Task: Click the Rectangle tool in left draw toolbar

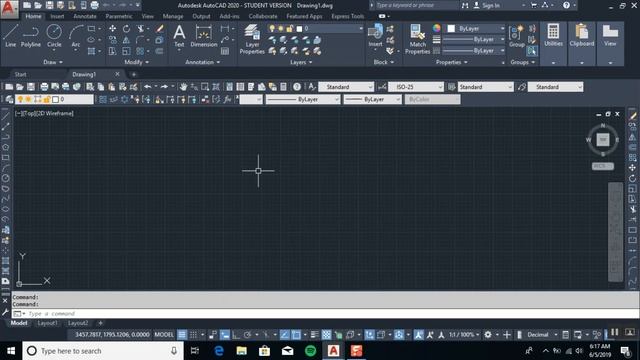Action: click(5, 158)
